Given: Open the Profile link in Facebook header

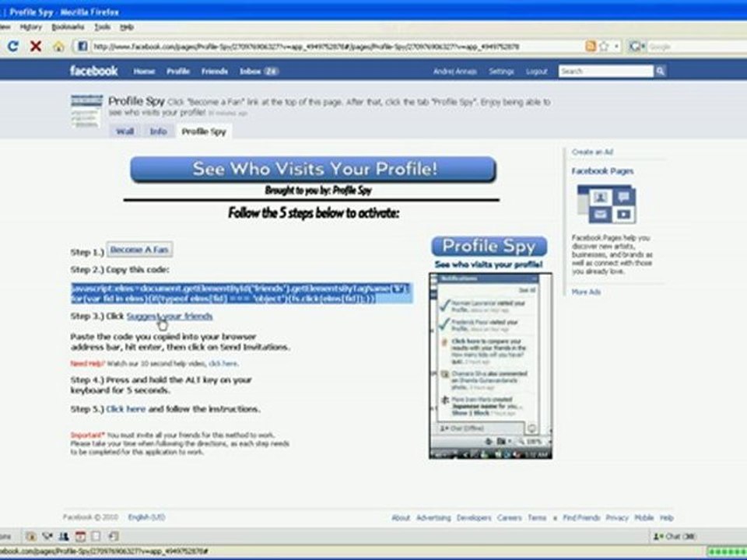Looking at the screenshot, I should point(178,72).
